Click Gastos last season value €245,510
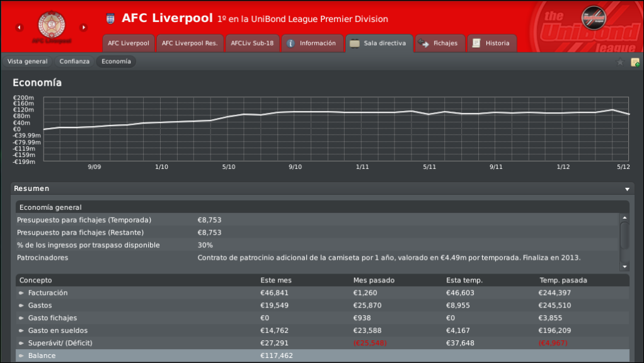The width and height of the screenshot is (644, 363). tap(555, 306)
